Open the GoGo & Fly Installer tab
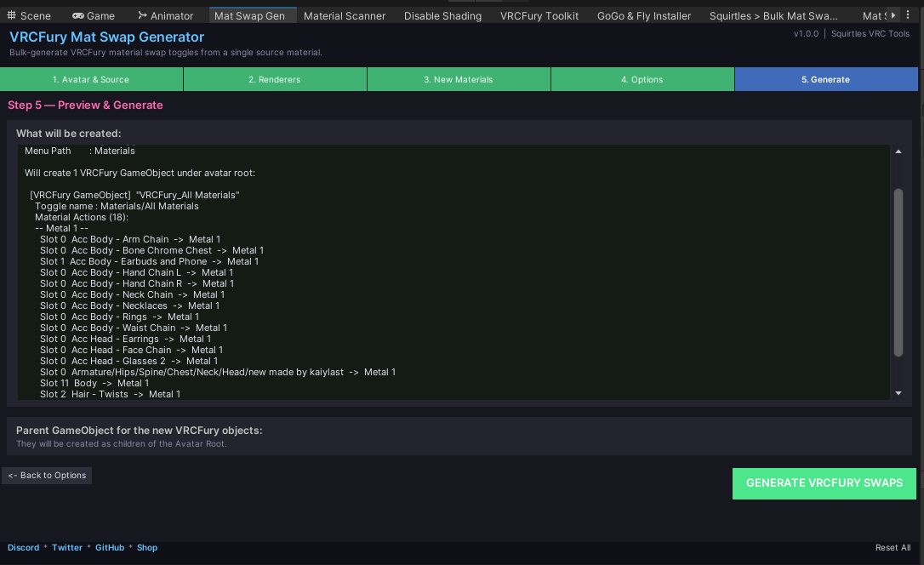Image resolution: width=924 pixels, height=565 pixels. point(643,16)
